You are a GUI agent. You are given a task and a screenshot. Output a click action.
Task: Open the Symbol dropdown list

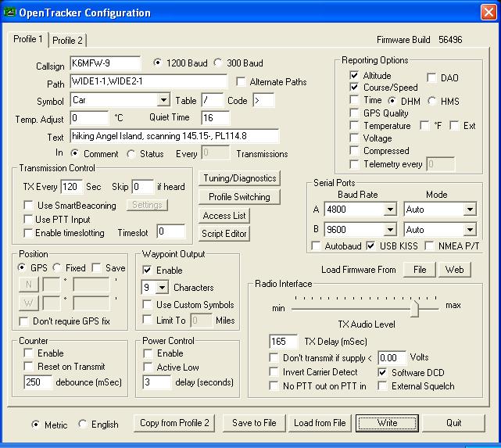pos(163,100)
